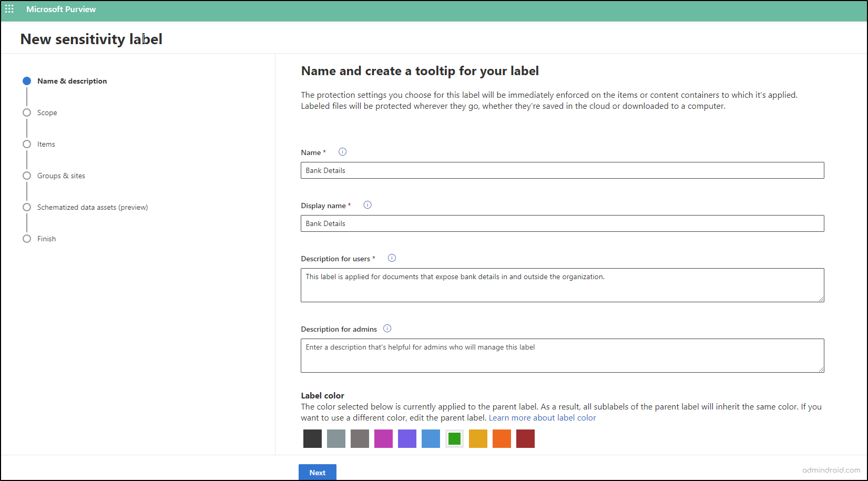
Task: Select the orange label color swatch
Action: click(501, 438)
